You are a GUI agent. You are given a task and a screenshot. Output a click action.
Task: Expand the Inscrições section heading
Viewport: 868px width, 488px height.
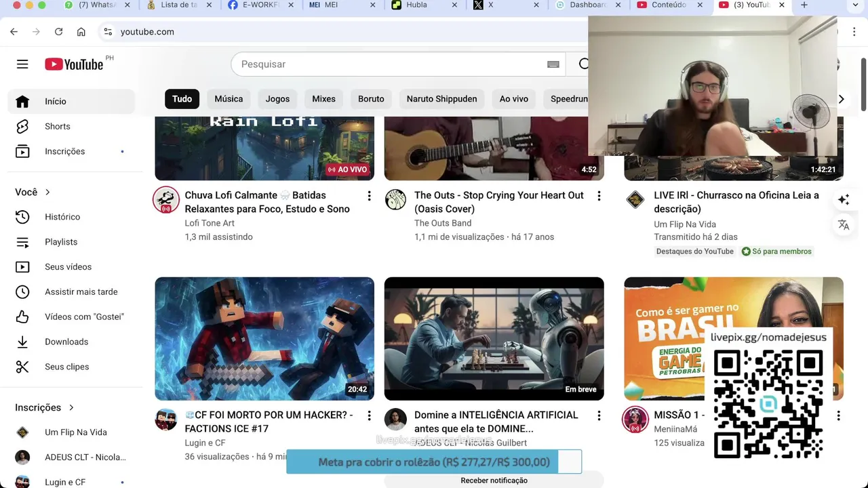(45, 407)
